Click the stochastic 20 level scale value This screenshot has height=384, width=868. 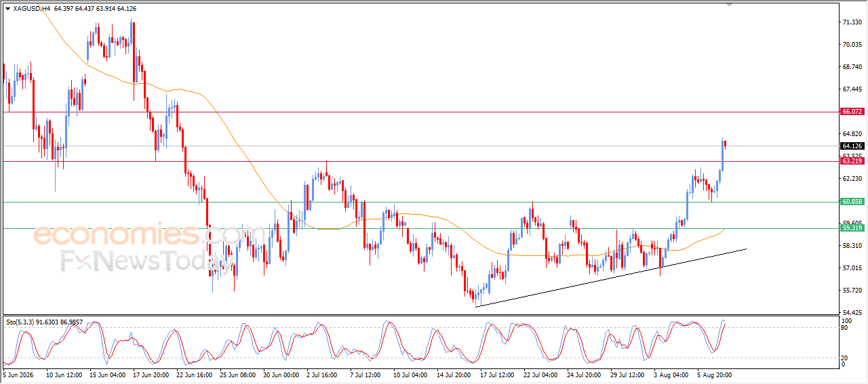pyautogui.click(x=845, y=358)
